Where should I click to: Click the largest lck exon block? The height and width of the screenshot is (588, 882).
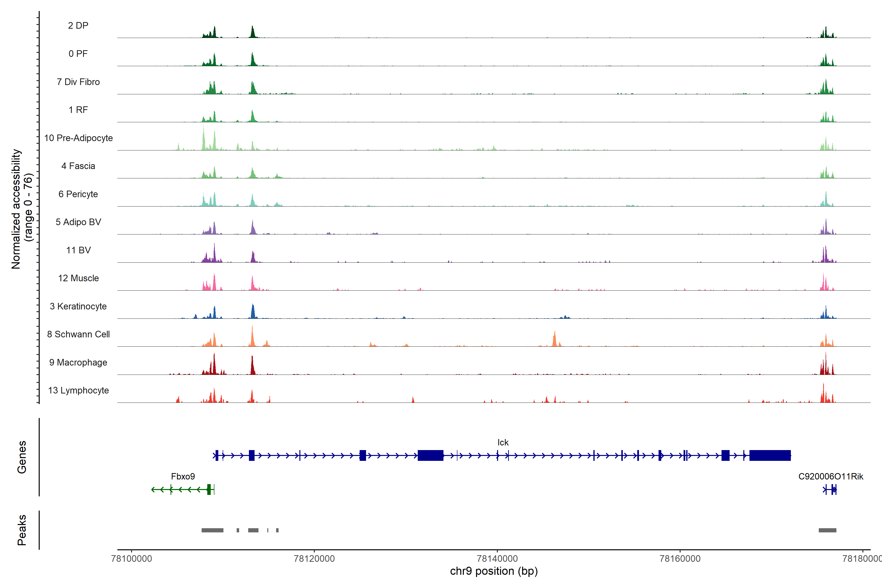[770, 455]
